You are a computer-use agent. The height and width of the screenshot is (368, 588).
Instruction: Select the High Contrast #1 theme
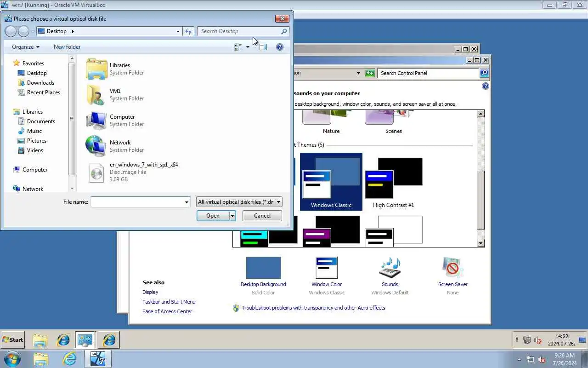point(394,182)
